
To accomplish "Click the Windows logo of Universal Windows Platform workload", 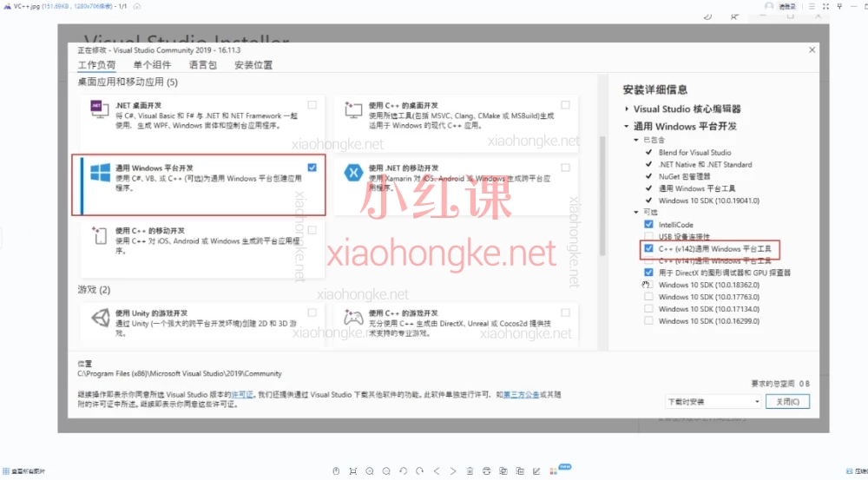I will (x=100, y=173).
